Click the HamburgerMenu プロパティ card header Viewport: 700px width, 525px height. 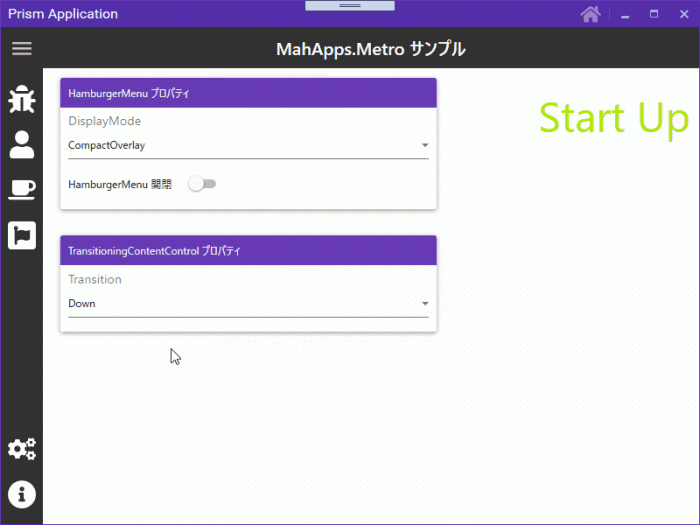248,93
